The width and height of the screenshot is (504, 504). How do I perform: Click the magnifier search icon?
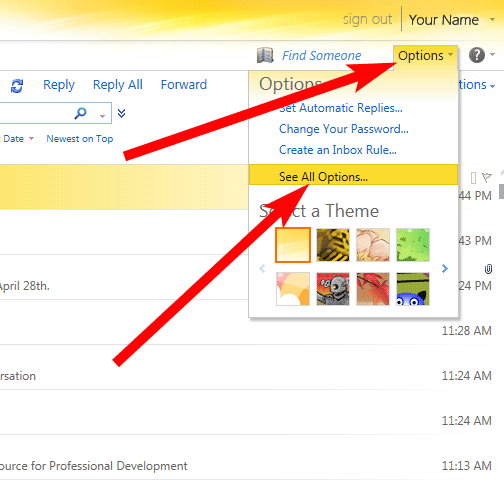(80, 113)
